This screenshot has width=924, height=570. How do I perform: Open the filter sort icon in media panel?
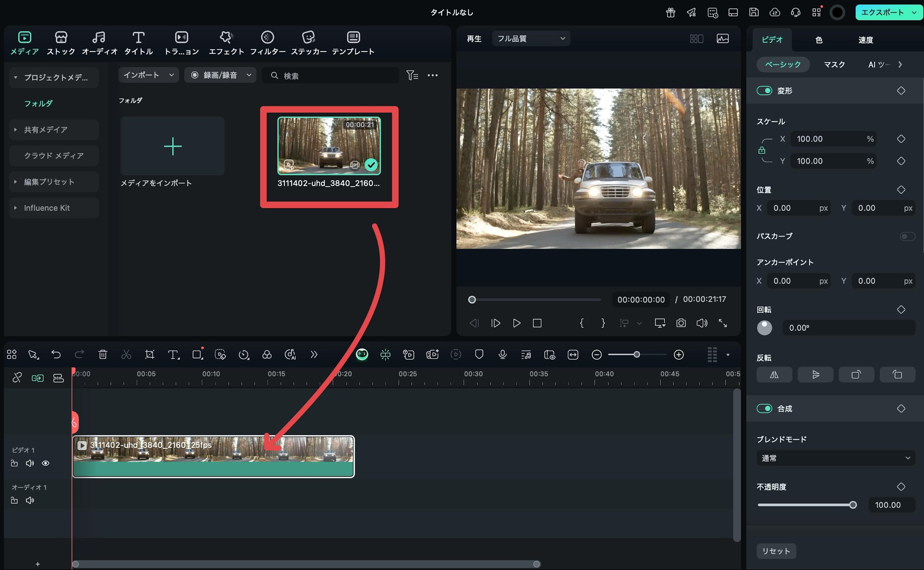(412, 75)
